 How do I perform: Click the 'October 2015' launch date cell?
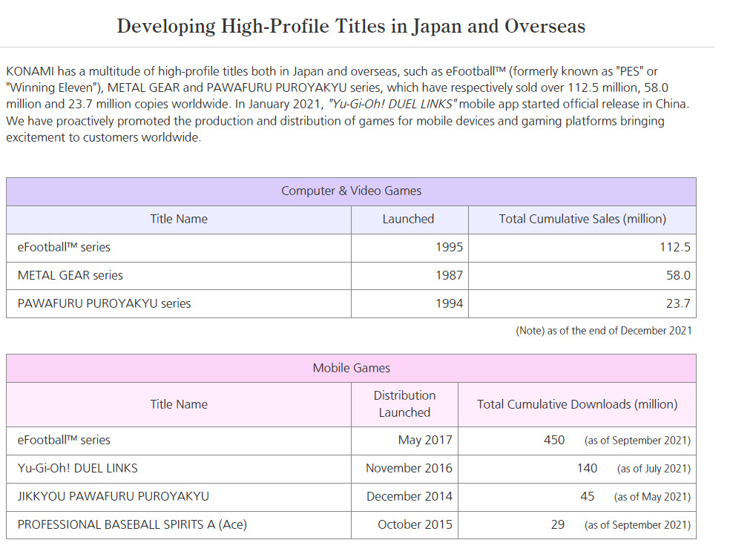pyautogui.click(x=415, y=524)
